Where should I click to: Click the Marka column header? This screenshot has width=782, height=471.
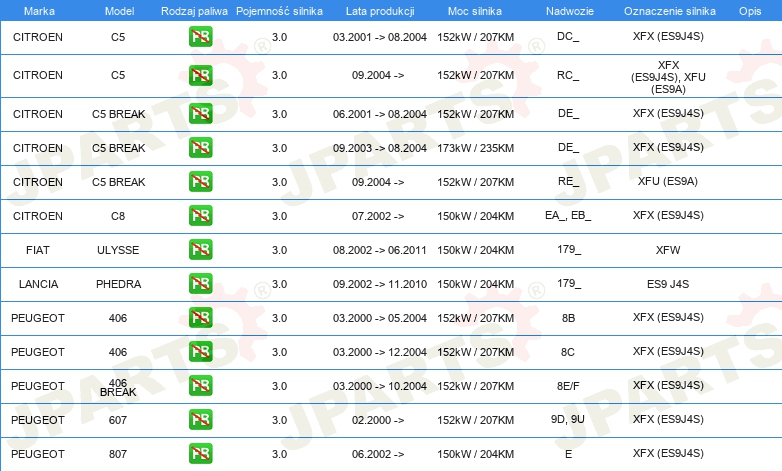[x=39, y=11]
